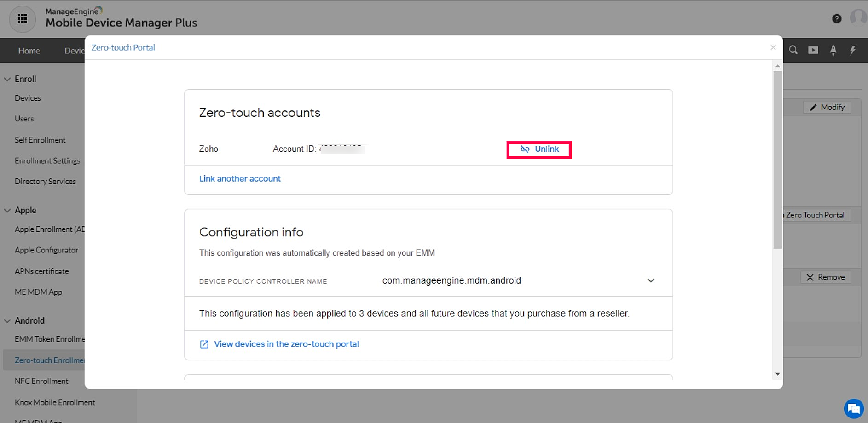Image resolution: width=868 pixels, height=423 pixels.
Task: Open NFC Enrollment
Action: 41,381
